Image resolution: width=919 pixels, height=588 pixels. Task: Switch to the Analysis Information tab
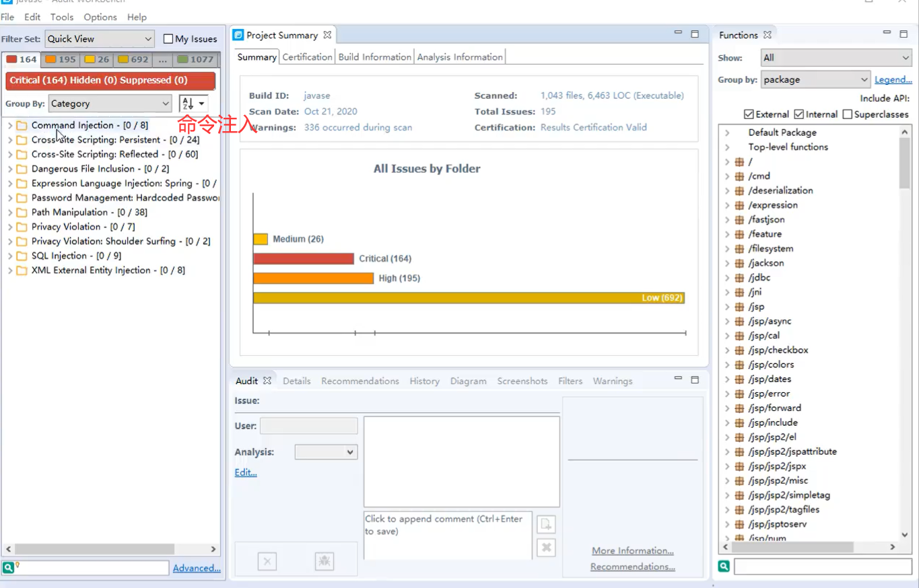point(460,57)
